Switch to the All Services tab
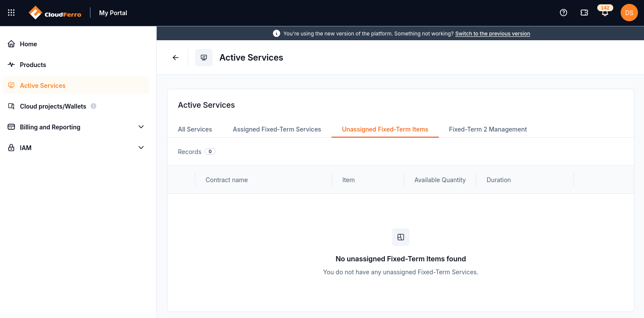 point(195,129)
